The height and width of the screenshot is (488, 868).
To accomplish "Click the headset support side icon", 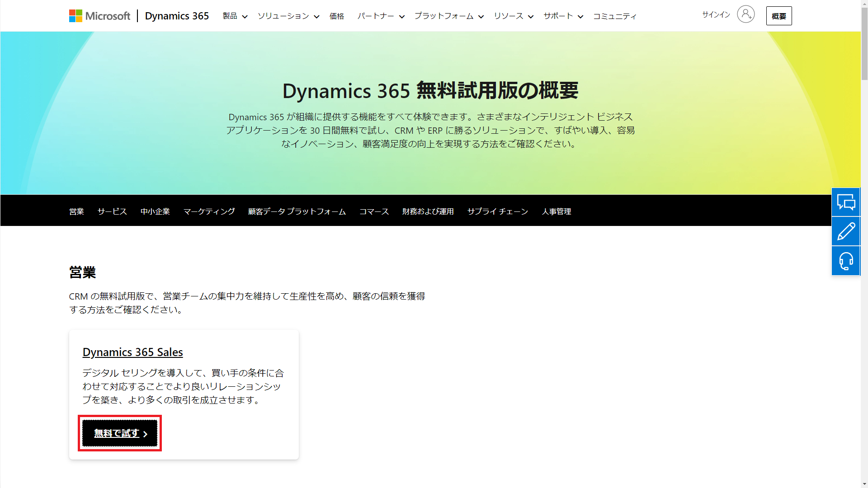I will click(x=846, y=261).
